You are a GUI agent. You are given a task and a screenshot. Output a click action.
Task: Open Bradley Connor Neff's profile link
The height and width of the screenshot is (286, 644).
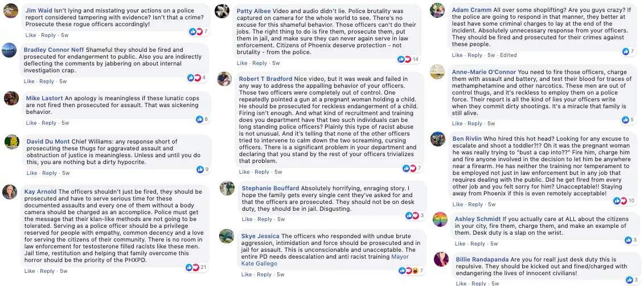tap(54, 50)
